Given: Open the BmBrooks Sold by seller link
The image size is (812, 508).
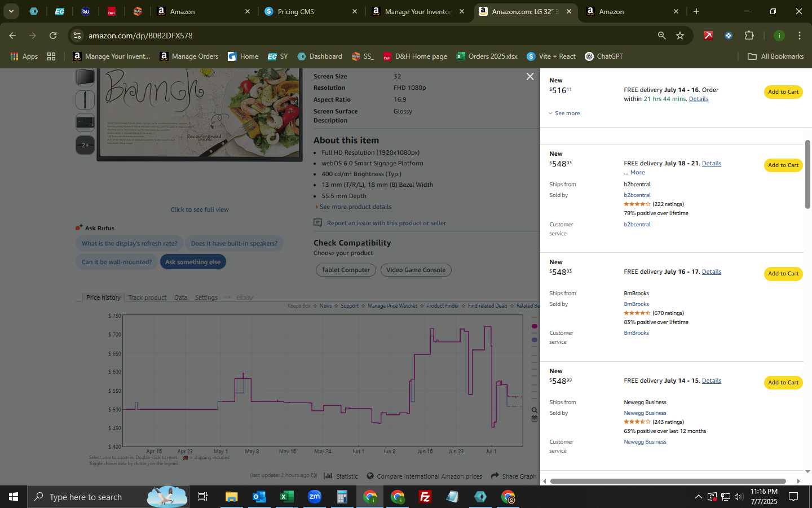Looking at the screenshot, I should tap(636, 304).
